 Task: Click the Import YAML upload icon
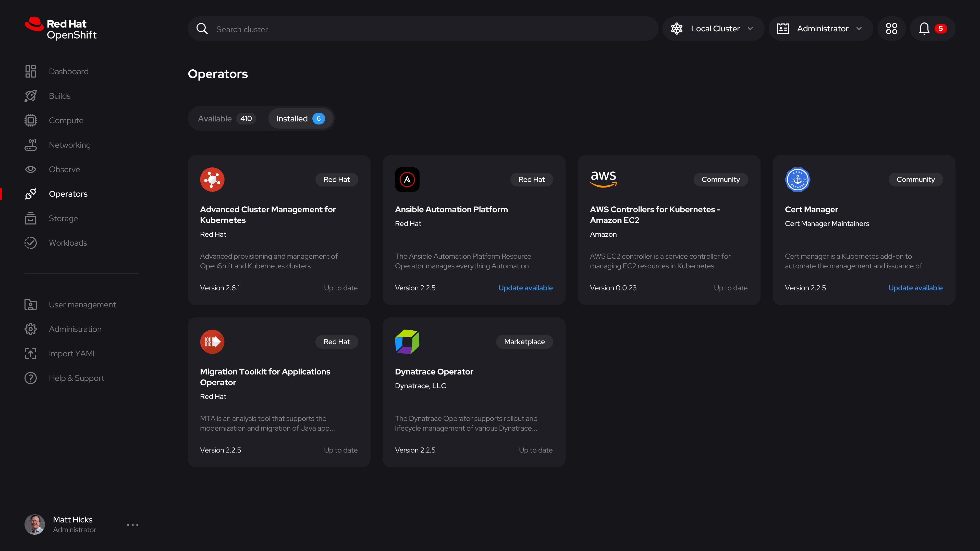pos(30,354)
